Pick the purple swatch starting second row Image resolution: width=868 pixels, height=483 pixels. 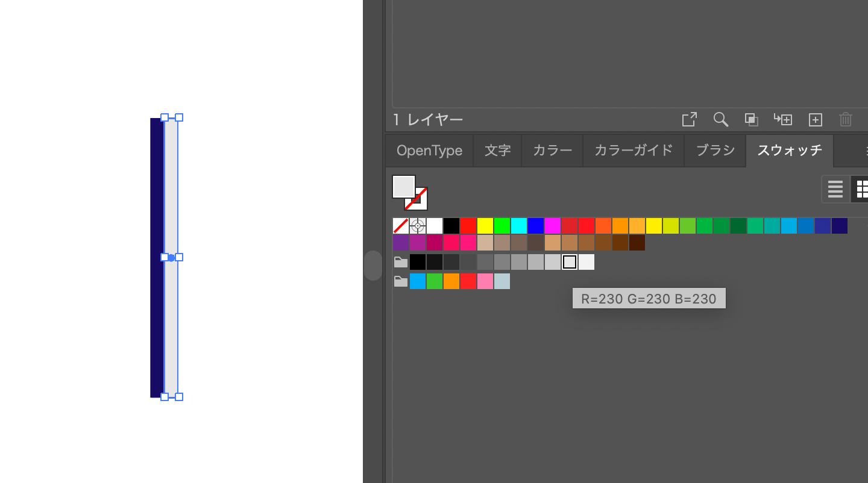pos(401,243)
